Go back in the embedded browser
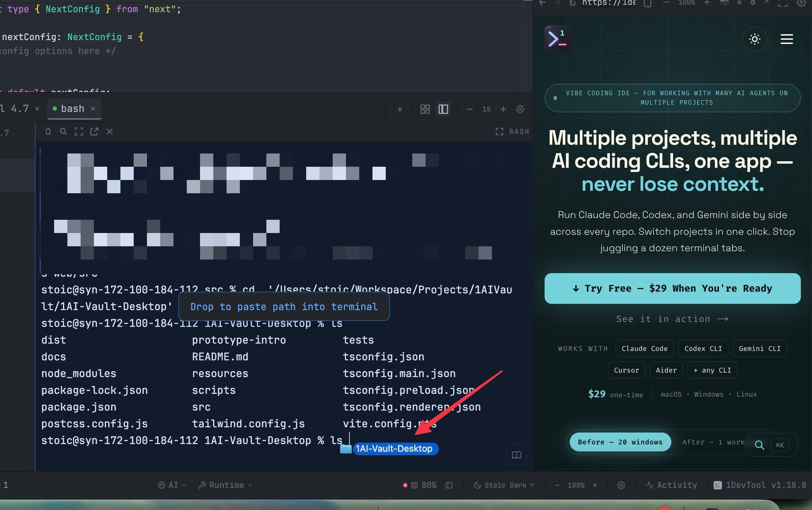The image size is (812, 510). coord(542,3)
